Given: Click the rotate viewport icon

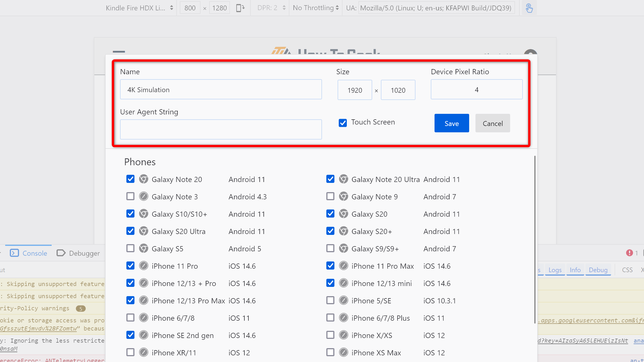Looking at the screenshot, I should (x=240, y=8).
